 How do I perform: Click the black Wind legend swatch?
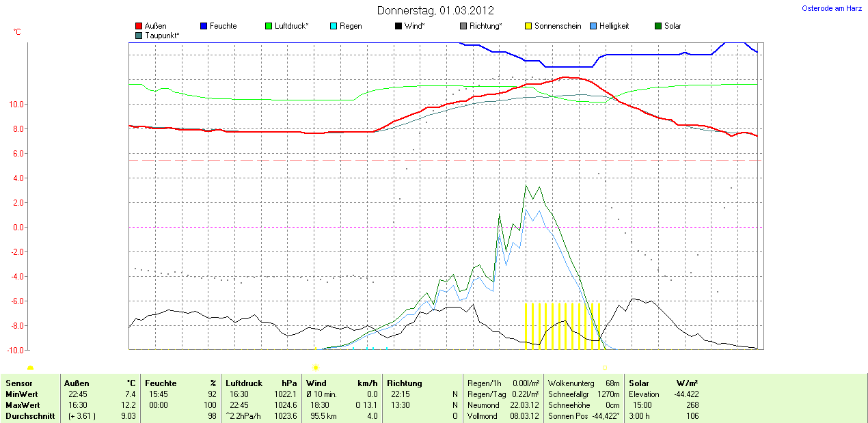point(398,26)
